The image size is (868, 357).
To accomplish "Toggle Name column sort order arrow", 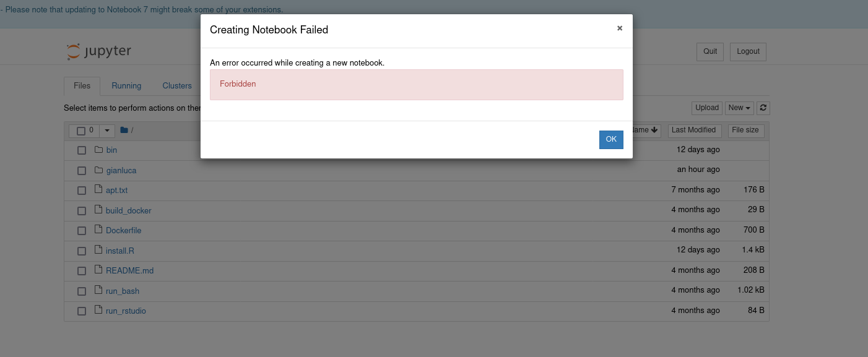I will tap(654, 129).
